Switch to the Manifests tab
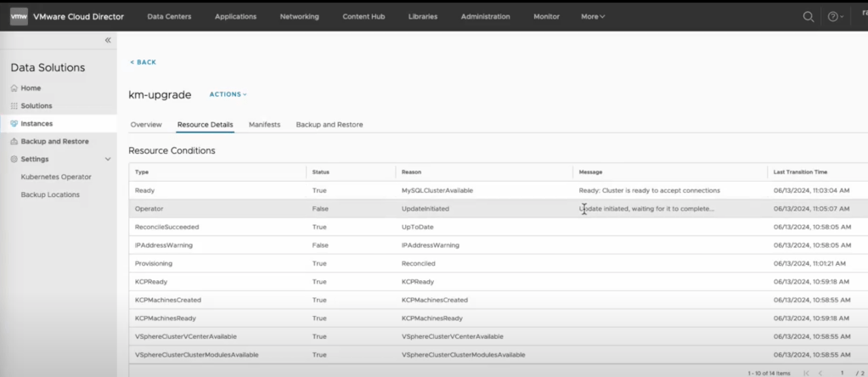 [x=264, y=125]
